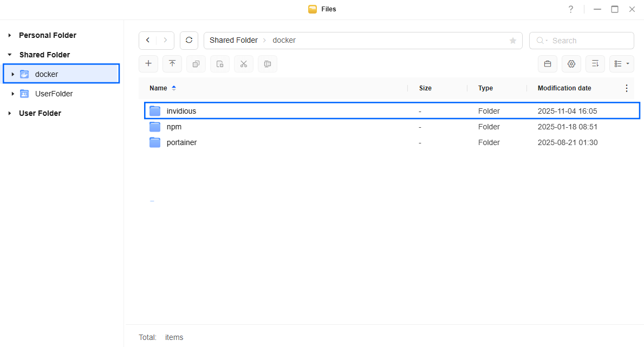Sort files by Modification date column

564,88
